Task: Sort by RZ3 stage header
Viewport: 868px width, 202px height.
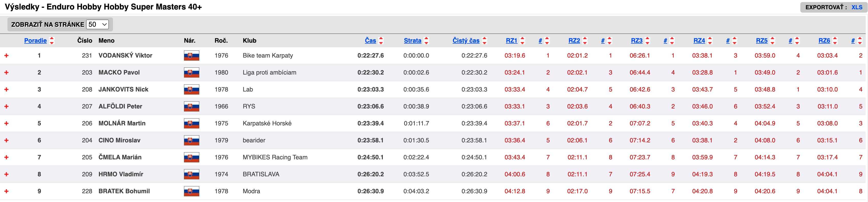Action: [x=636, y=41]
